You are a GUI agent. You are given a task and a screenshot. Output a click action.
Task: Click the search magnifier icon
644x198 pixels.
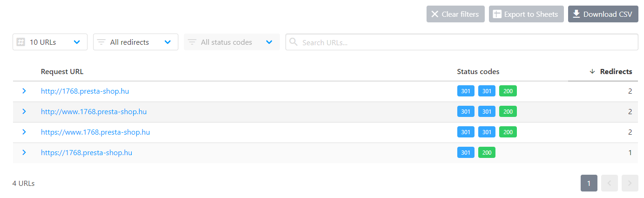[293, 42]
